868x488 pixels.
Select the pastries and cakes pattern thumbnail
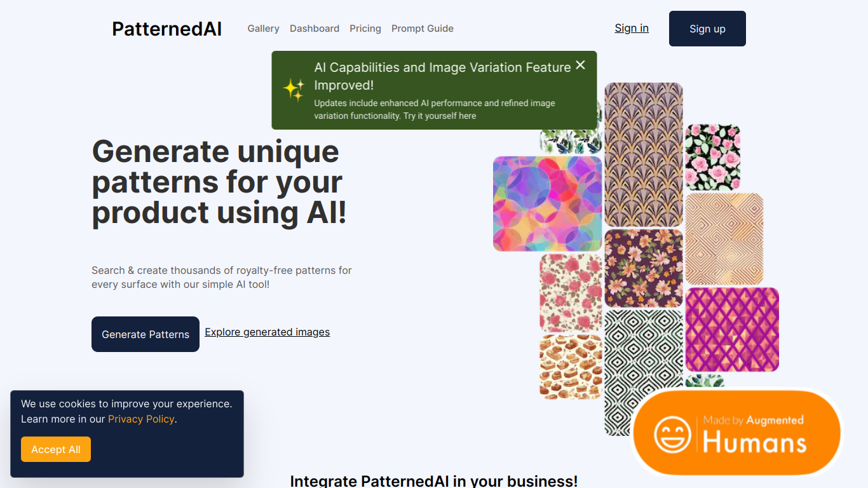(x=571, y=367)
